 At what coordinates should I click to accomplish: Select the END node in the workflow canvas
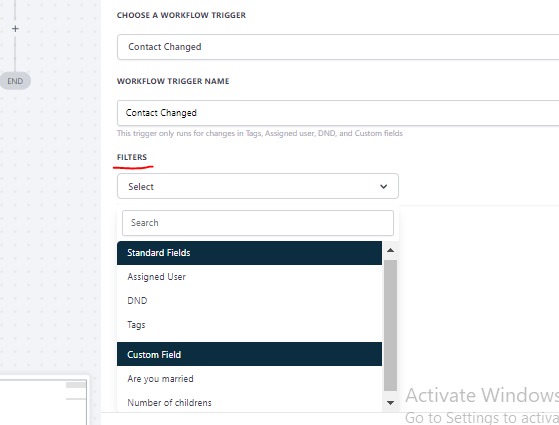[x=15, y=81]
